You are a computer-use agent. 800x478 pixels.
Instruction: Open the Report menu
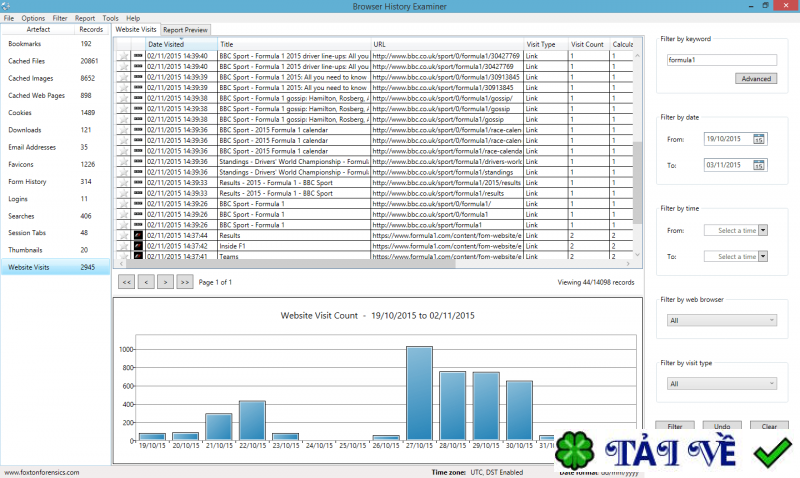click(85, 18)
